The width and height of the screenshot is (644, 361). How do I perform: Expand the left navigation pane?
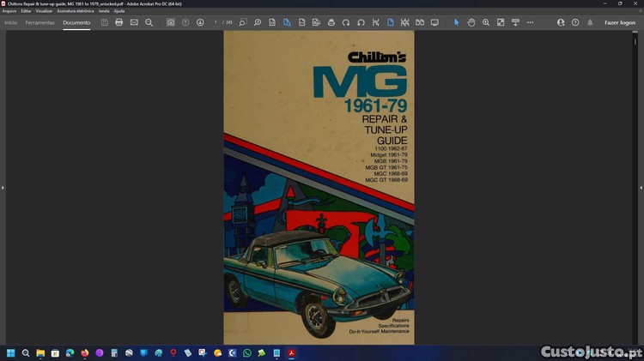(3, 187)
